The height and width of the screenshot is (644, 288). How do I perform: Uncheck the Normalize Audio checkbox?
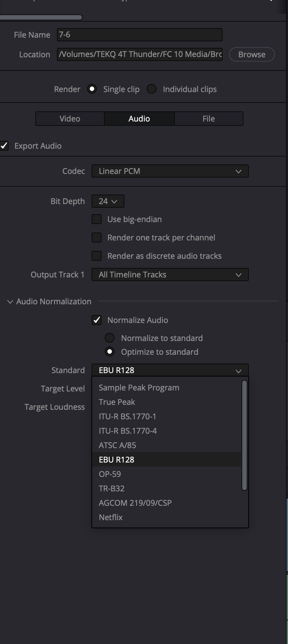pyautogui.click(x=97, y=320)
